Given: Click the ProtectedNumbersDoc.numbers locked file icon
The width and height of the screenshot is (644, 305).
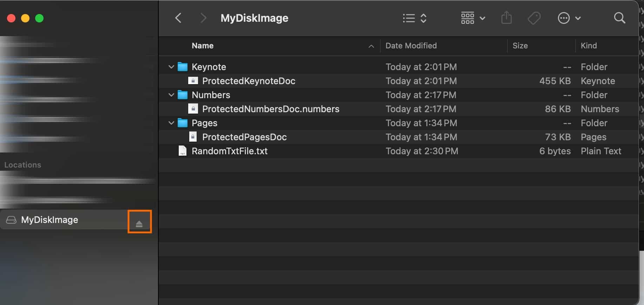Looking at the screenshot, I should 193,109.
